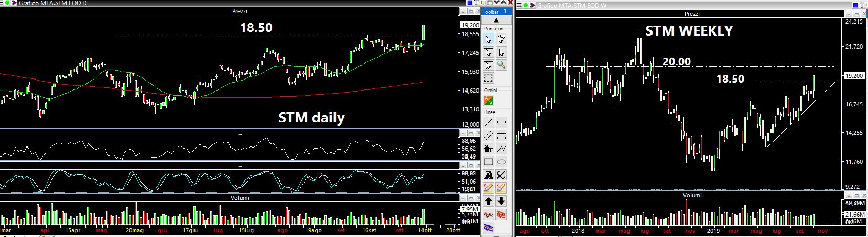Viewport: 868px width, 237px height.
Task: Select the '18.50' annotation on the weekly chart
Action: coord(730,78)
